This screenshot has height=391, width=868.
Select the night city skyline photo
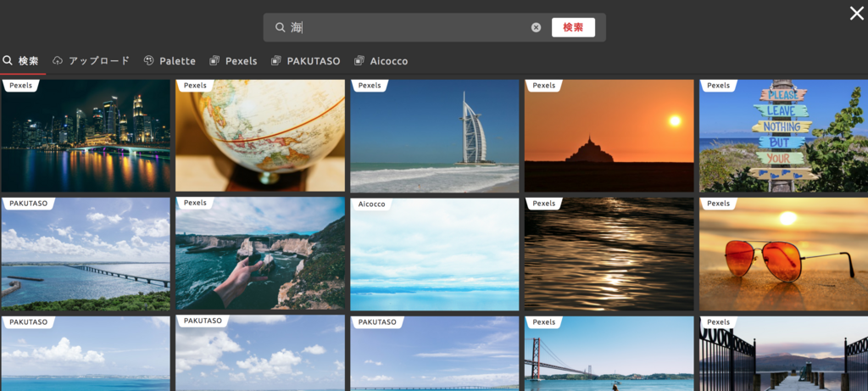point(86,136)
